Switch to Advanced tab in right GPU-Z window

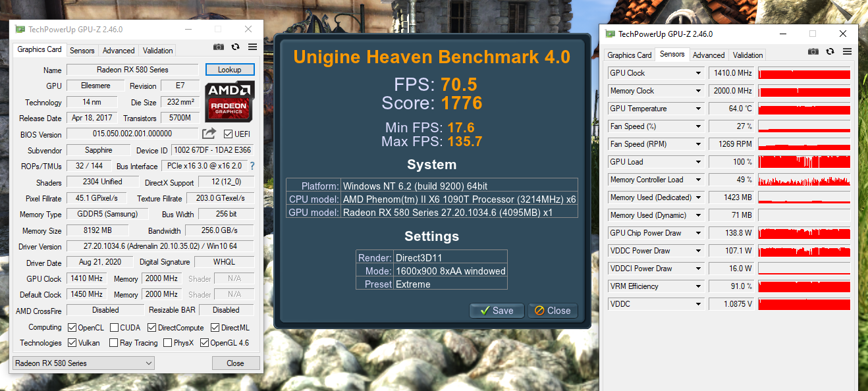point(709,55)
